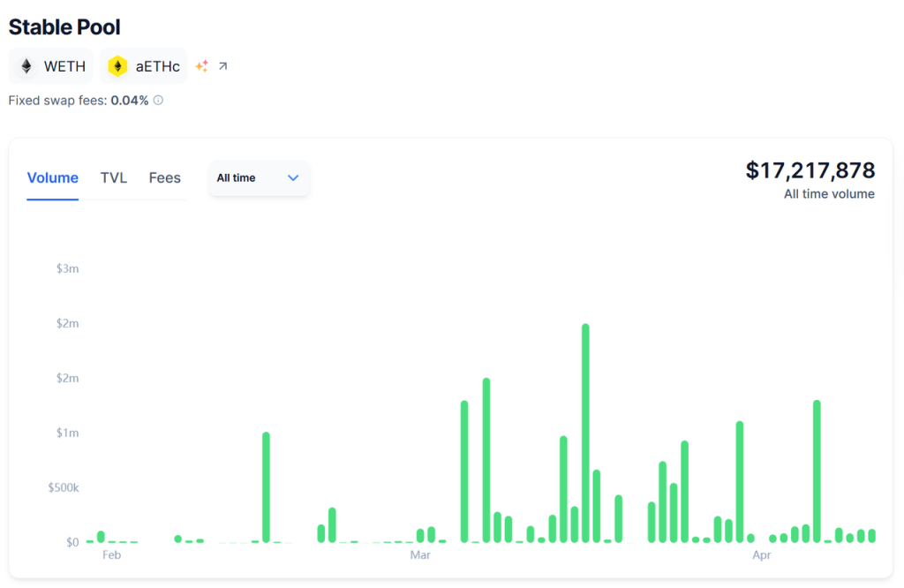This screenshot has height=588, width=904.
Task: Select the Volume tab
Action: click(x=53, y=178)
